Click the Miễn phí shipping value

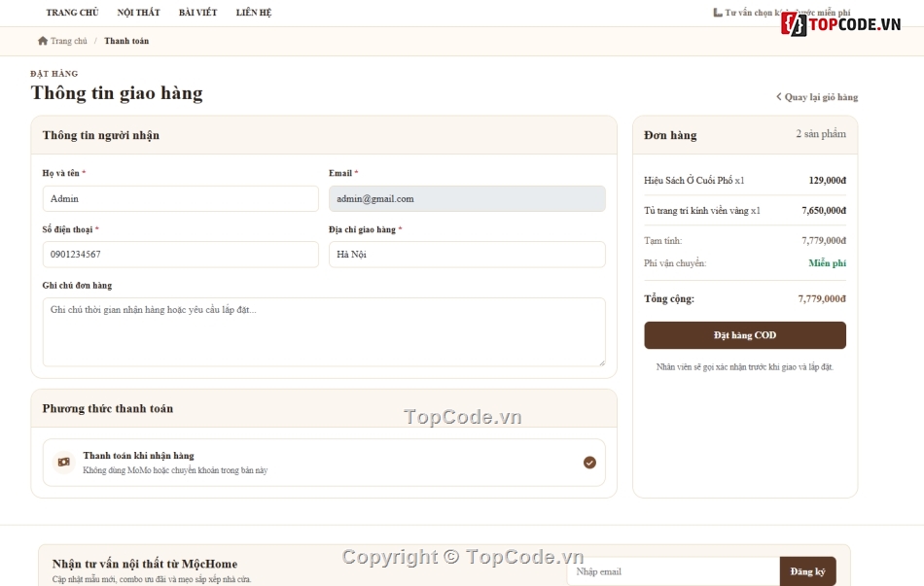(x=828, y=263)
